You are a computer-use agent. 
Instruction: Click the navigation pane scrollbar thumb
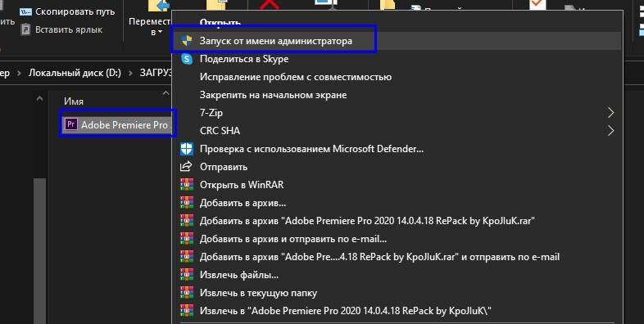39,250
